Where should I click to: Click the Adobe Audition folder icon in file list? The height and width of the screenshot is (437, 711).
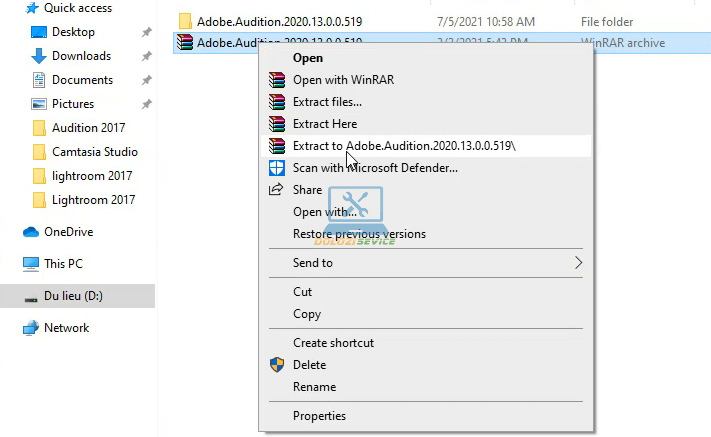(x=184, y=20)
